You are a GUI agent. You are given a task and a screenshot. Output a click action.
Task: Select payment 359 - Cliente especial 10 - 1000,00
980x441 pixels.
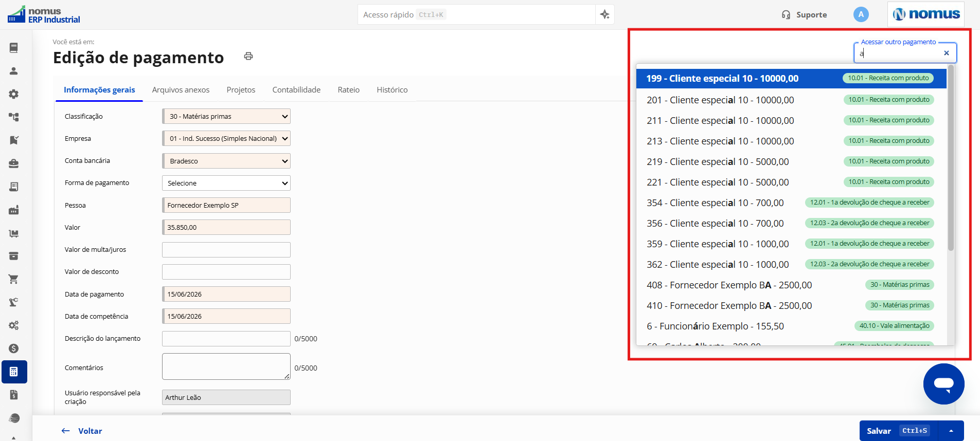(x=791, y=244)
